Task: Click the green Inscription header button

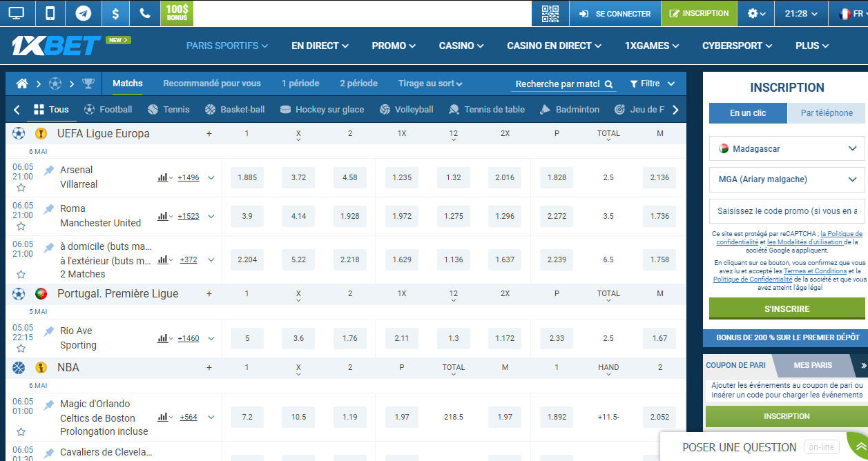Action: coord(698,13)
